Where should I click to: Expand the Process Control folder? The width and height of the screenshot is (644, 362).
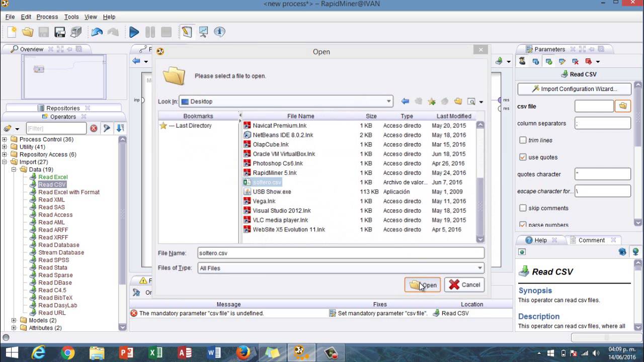5,139
